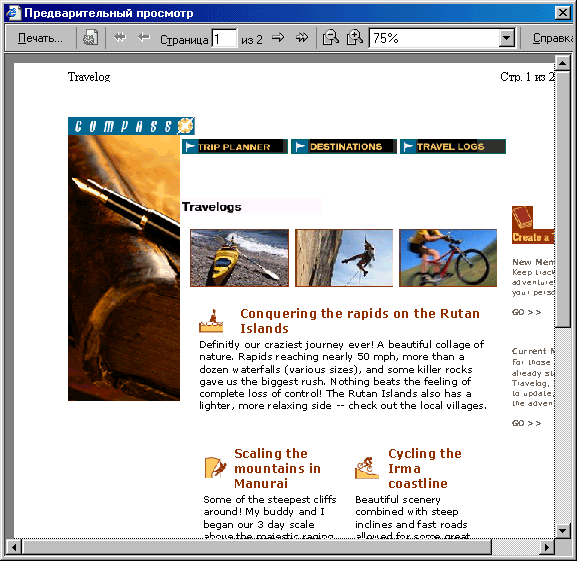This screenshot has height=561, width=577.
Task: Open the Page Setup icon in toolbar
Action: (x=90, y=38)
